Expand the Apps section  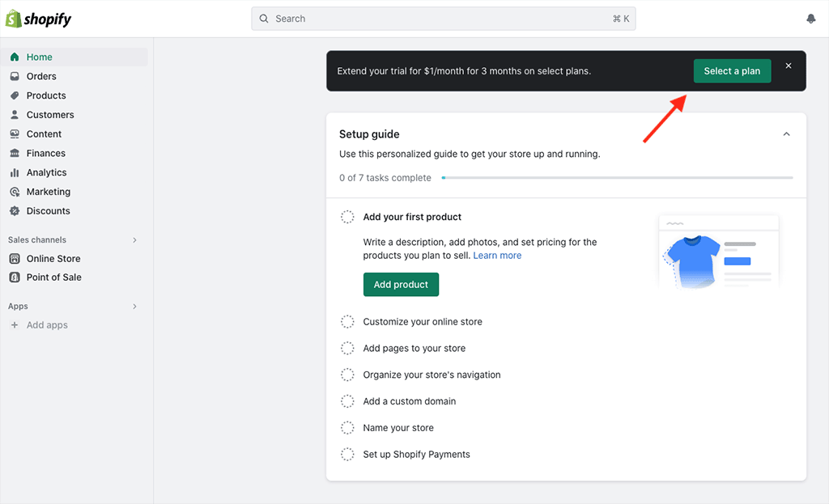pyautogui.click(x=134, y=306)
